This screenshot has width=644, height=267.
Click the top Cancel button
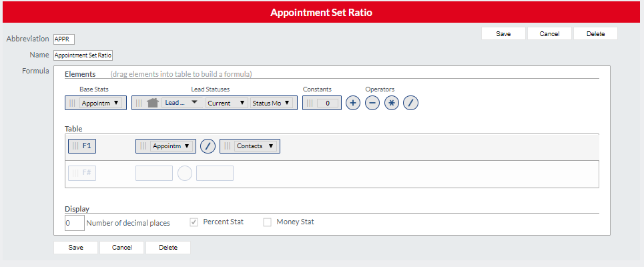549,33
